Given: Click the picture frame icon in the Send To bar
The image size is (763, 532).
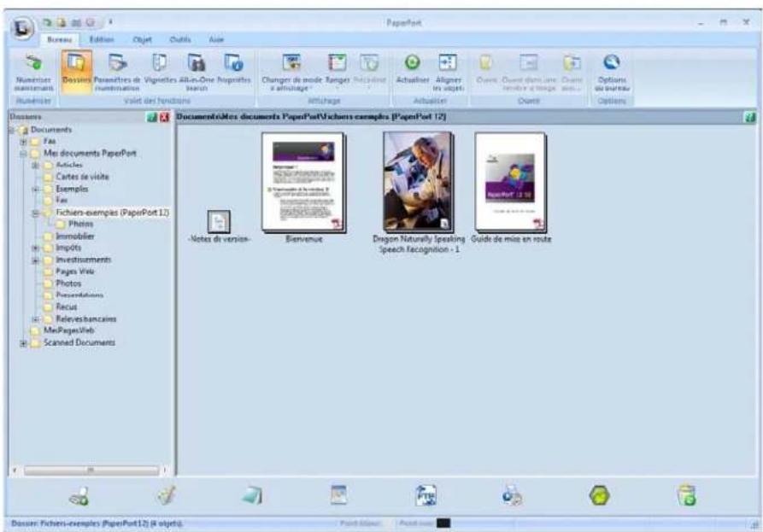Looking at the screenshot, I should 338,495.
